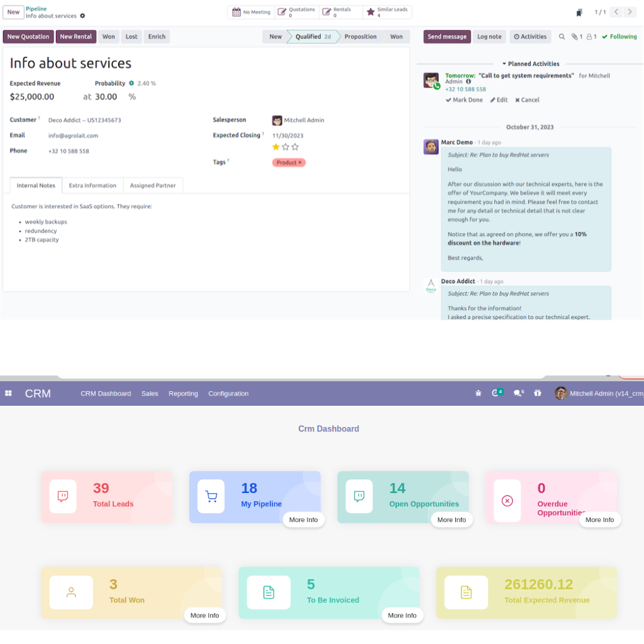Set priority to the third star
The width and height of the screenshot is (644, 644).
pyautogui.click(x=295, y=147)
